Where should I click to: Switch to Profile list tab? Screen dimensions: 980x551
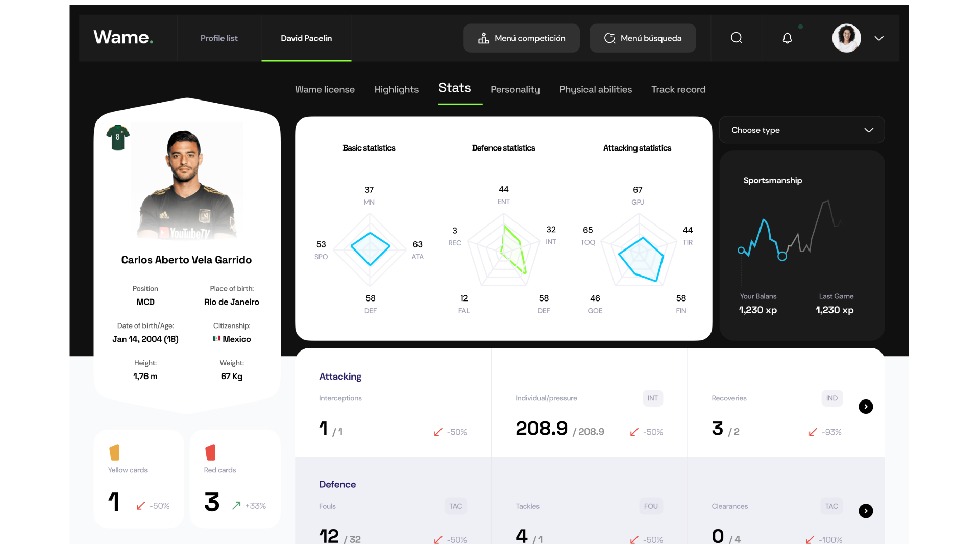click(219, 38)
